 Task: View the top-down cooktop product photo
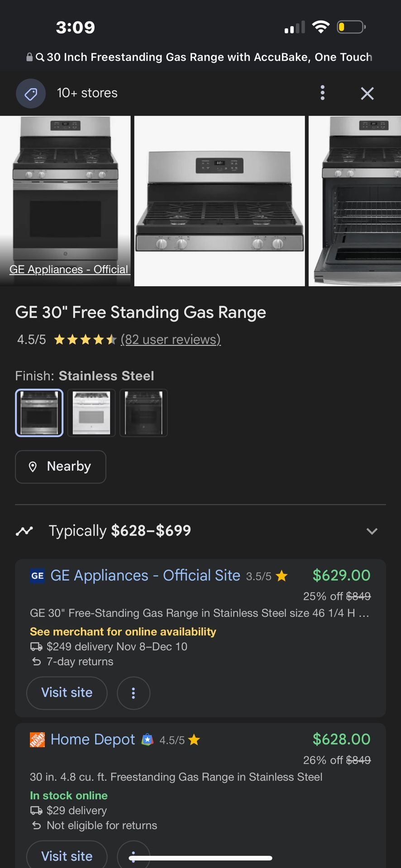pyautogui.click(x=220, y=201)
